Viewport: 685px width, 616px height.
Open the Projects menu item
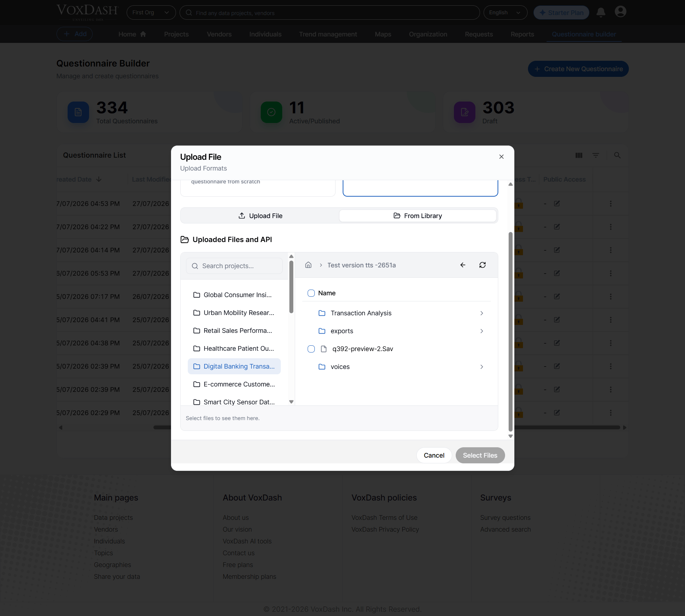pos(176,34)
